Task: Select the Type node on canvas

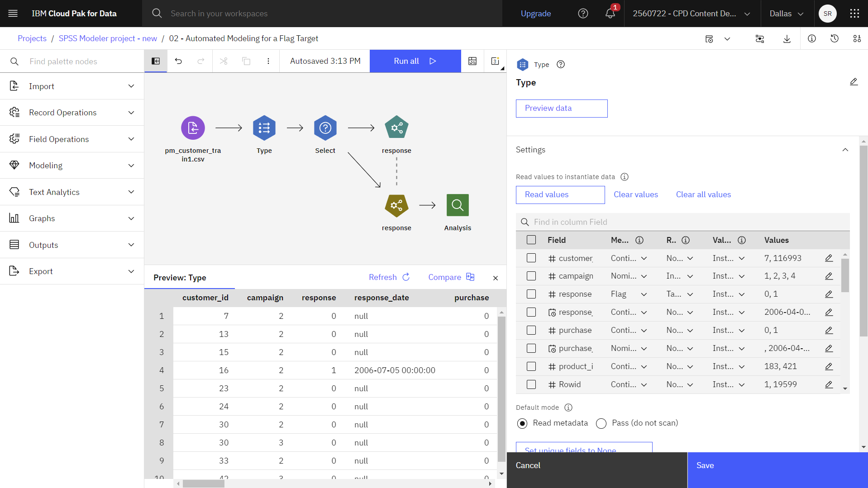Action: tap(264, 128)
